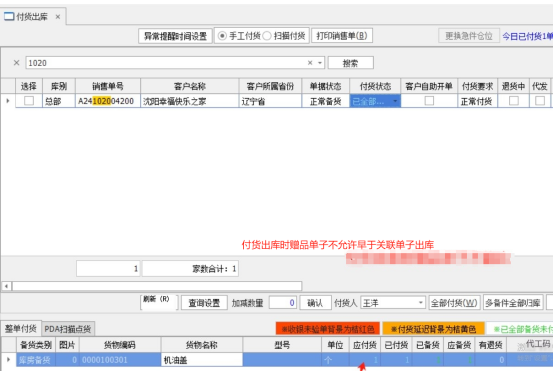Viewport: 554px width, 371px height.
Task: Close the 付货出库 tab
Action: pyautogui.click(x=58, y=17)
